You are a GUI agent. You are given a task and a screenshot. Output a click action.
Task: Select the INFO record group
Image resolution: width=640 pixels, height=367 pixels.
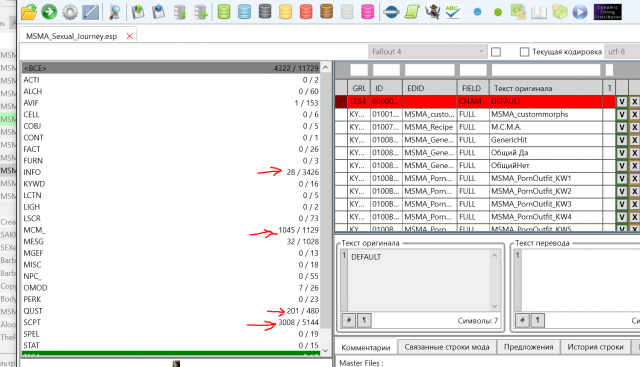point(171,172)
